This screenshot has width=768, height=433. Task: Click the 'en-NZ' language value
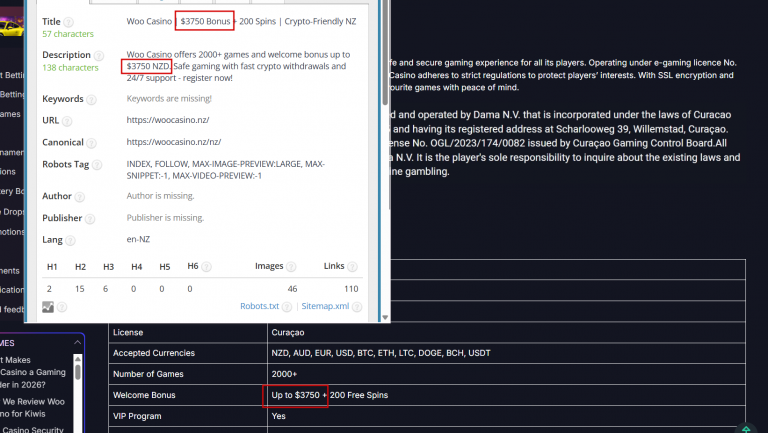pos(138,240)
